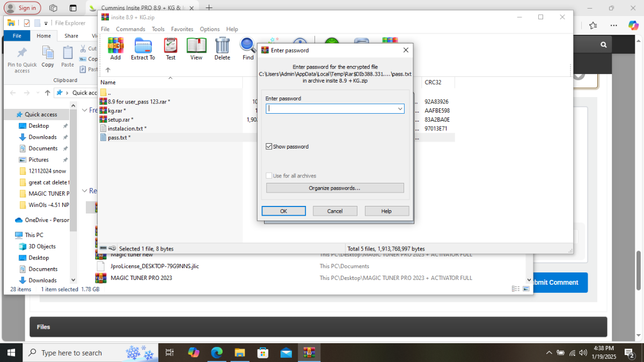Viewport: 644px width, 362px height.
Task: Show hidden system tray icons chevron
Action: pos(548,352)
